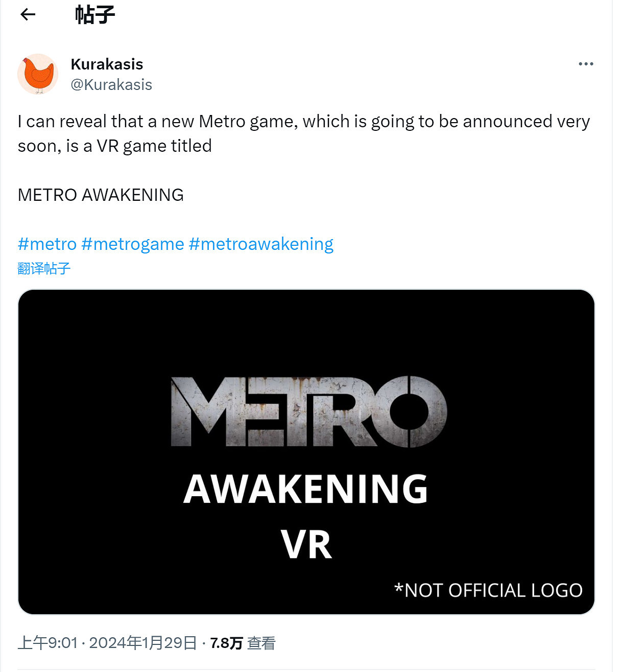Click the AWAKENING text in the image

pos(305,489)
